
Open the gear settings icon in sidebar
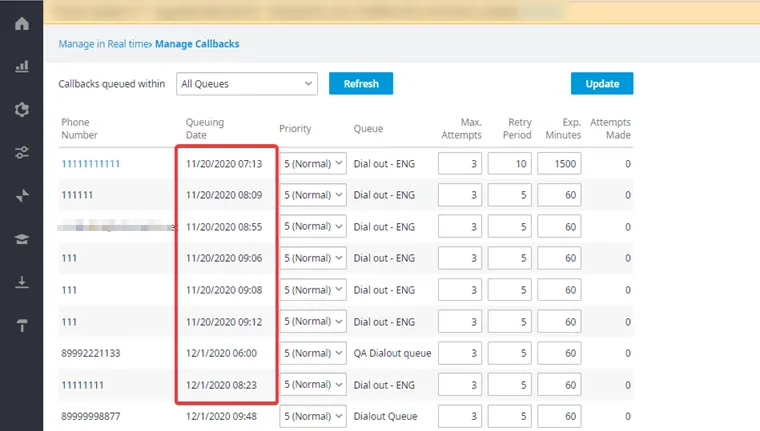point(22,110)
